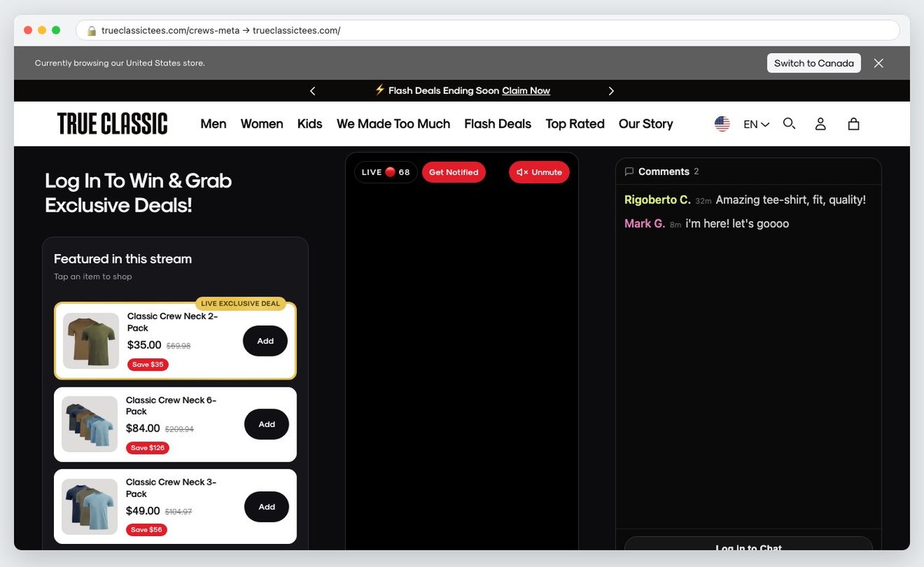Screen dimensions: 924x567
Task: Open the shopping bag icon
Action: [x=853, y=123]
